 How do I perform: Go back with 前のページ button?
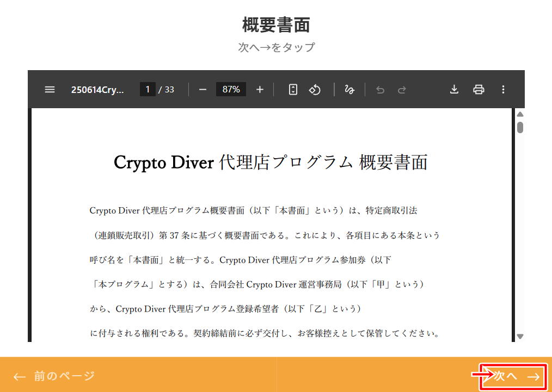(54, 376)
